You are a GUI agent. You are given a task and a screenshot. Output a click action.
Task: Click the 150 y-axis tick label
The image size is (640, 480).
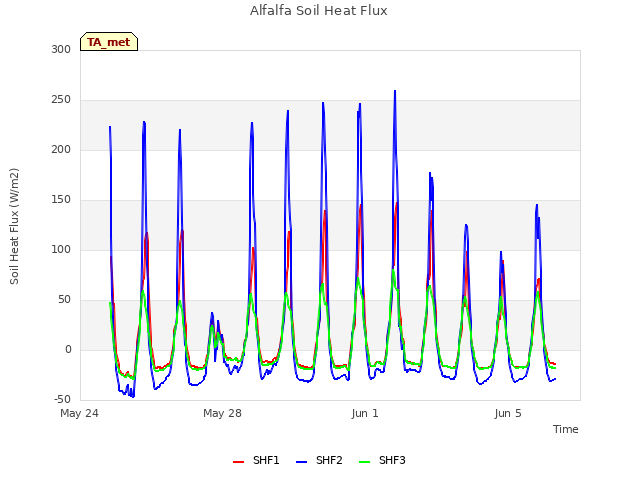[x=61, y=200]
